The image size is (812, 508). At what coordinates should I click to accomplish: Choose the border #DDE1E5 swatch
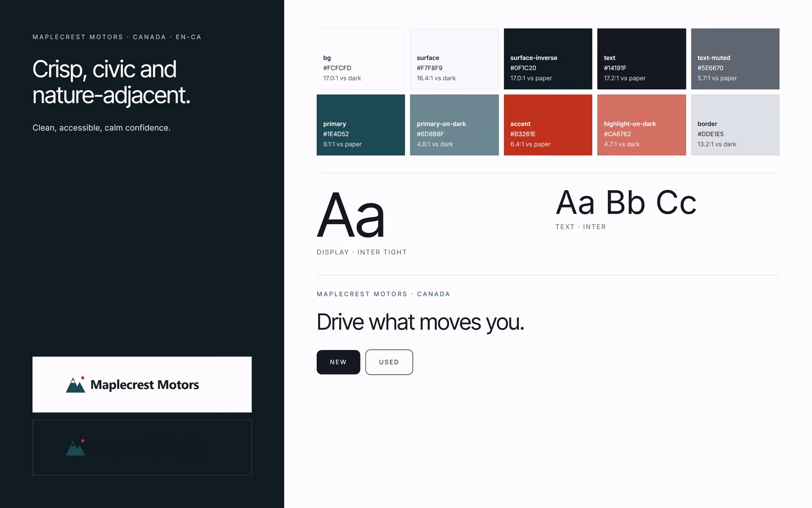735,125
